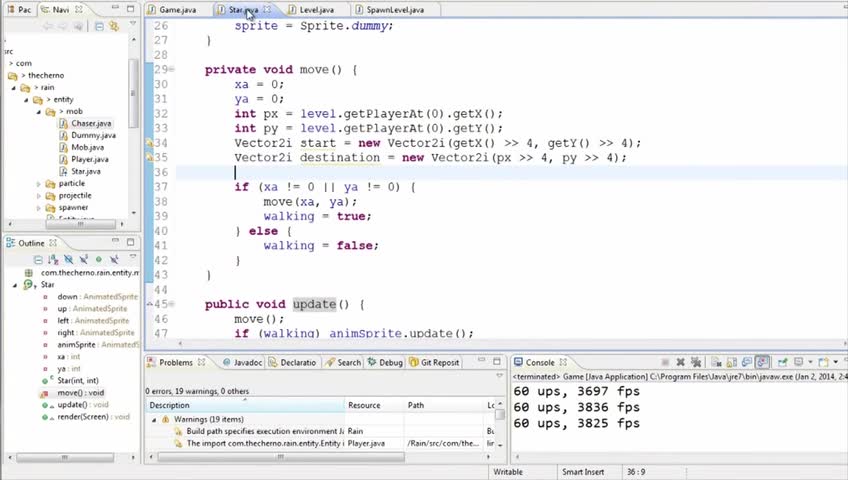Open Display Selected Console dropdown arrow

[x=810, y=362]
